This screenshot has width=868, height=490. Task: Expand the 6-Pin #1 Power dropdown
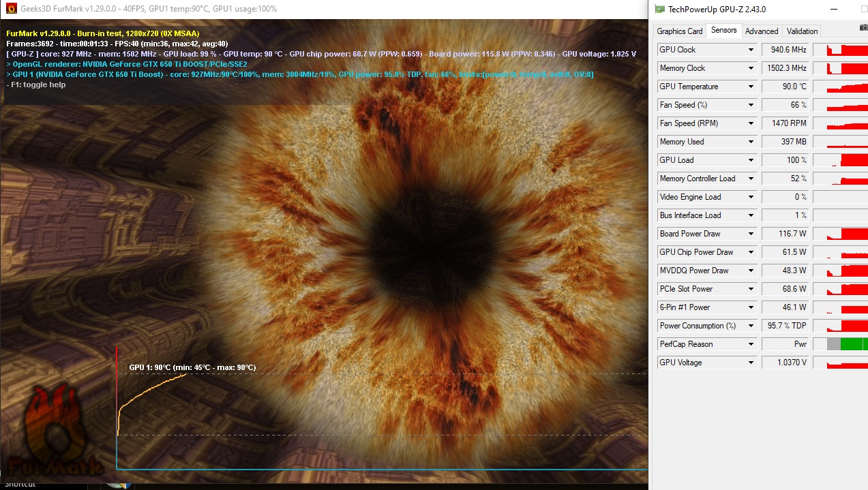751,307
